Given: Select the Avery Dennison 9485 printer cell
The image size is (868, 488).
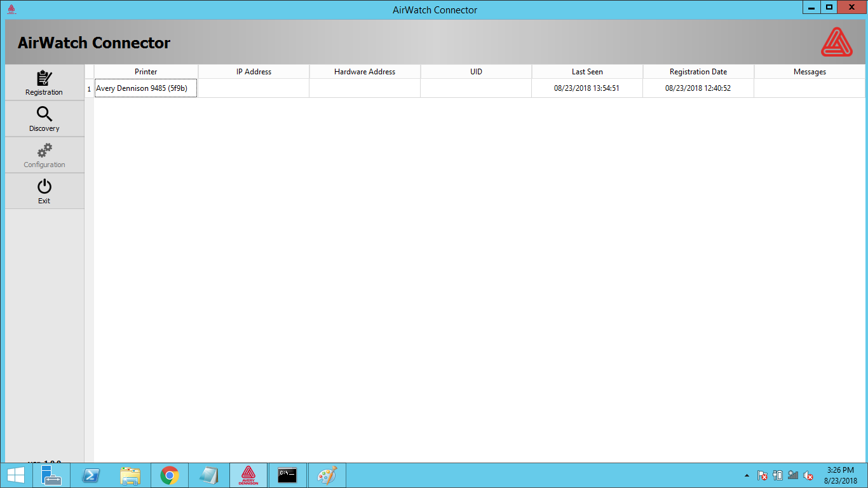Looking at the screenshot, I should (146, 88).
